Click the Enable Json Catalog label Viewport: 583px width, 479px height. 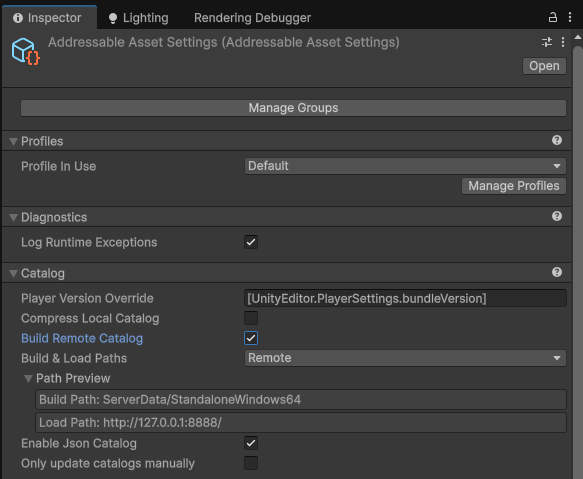(79, 443)
